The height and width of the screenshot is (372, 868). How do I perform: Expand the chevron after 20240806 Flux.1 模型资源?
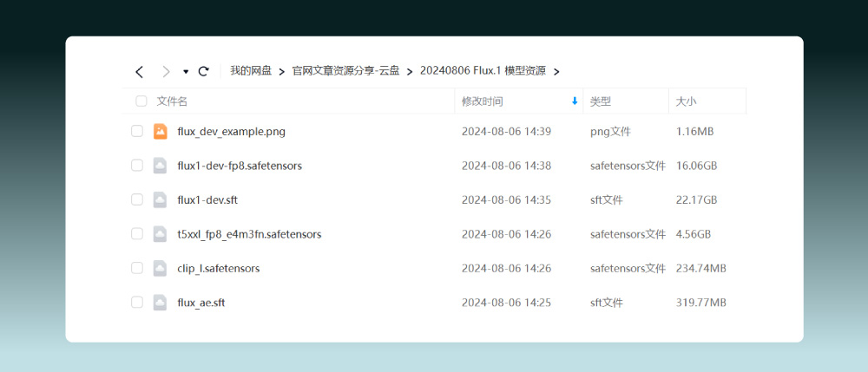click(556, 71)
